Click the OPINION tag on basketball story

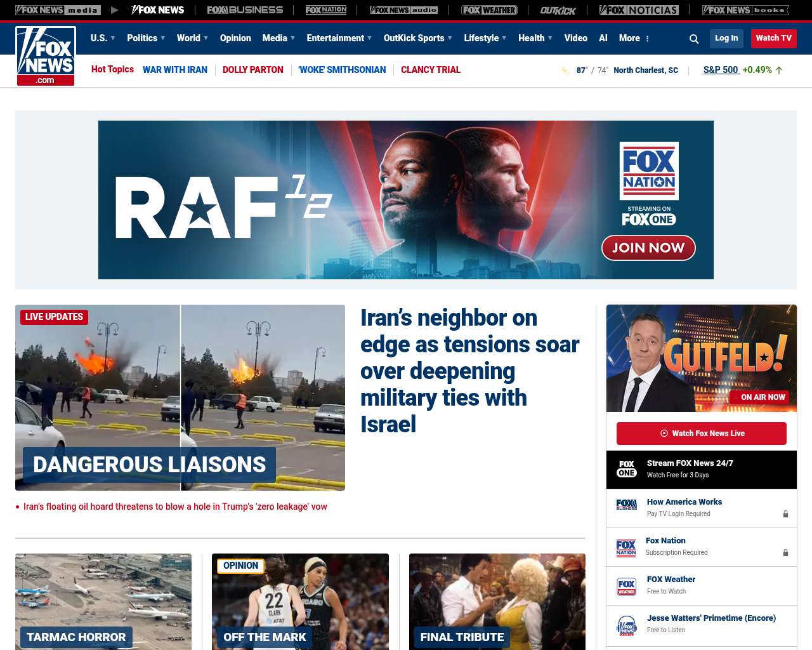pos(240,566)
